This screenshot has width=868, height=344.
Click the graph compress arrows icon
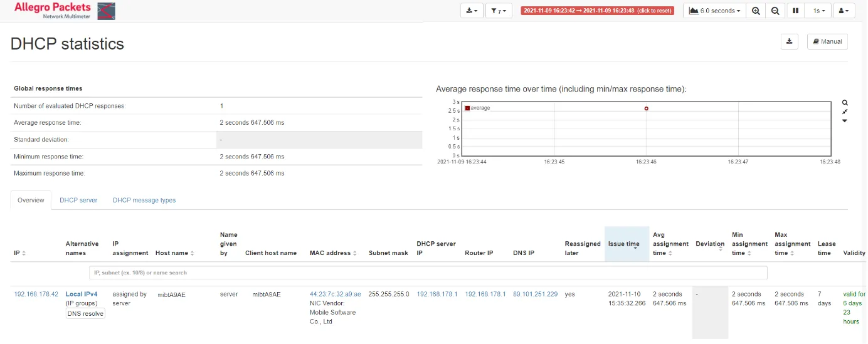845,112
